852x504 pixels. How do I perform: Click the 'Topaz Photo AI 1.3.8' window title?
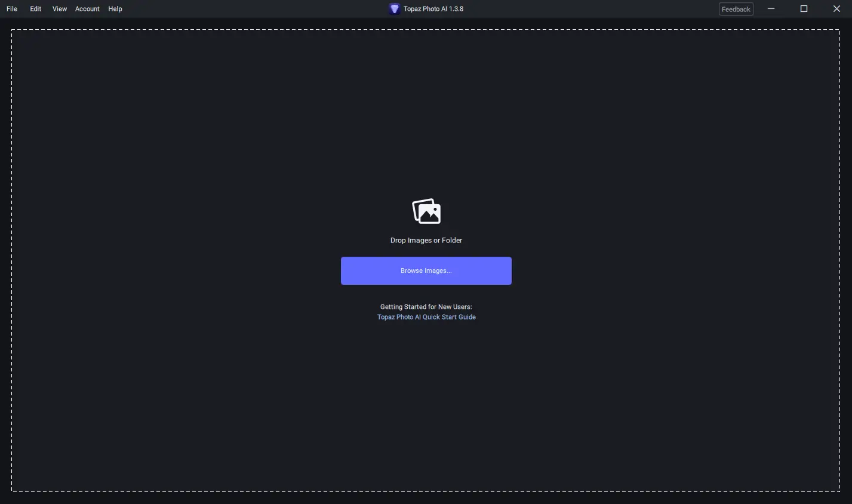[x=433, y=9]
